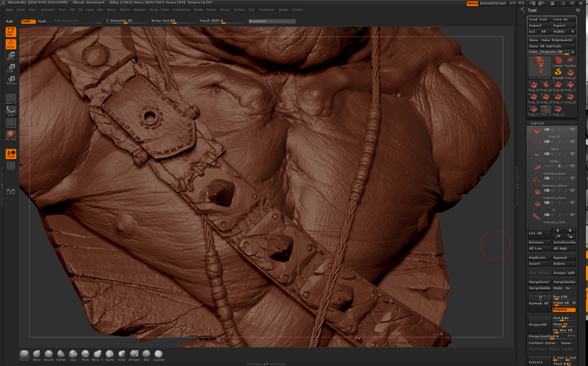588x366 pixels.
Task: Select the Move transform button
Action: coord(11,56)
